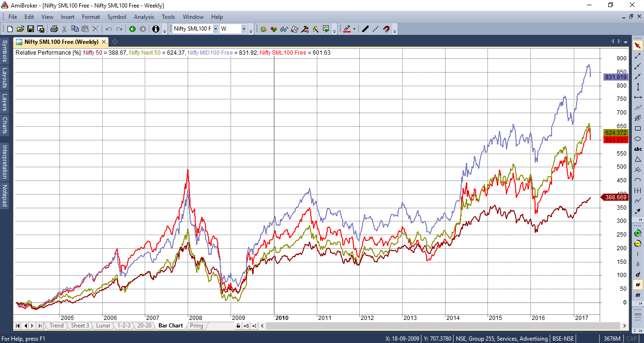644x343 pixels.
Task: Open the File menu
Action: coord(13,16)
